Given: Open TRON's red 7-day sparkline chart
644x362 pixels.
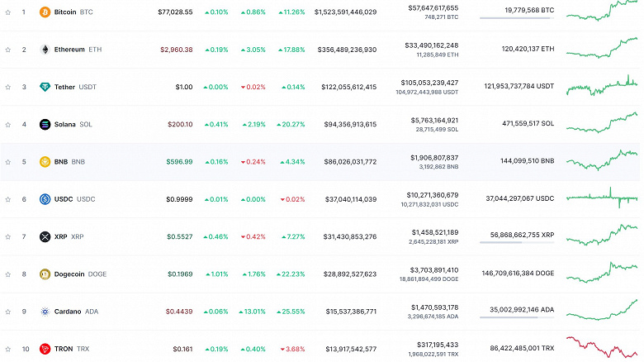Looking at the screenshot, I should tap(602, 347).
